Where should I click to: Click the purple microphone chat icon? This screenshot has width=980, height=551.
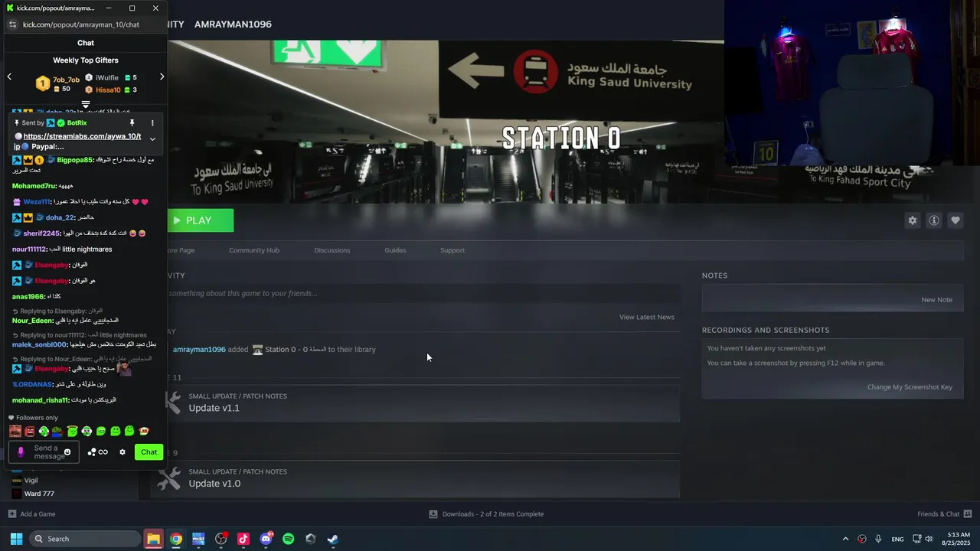coord(21,452)
